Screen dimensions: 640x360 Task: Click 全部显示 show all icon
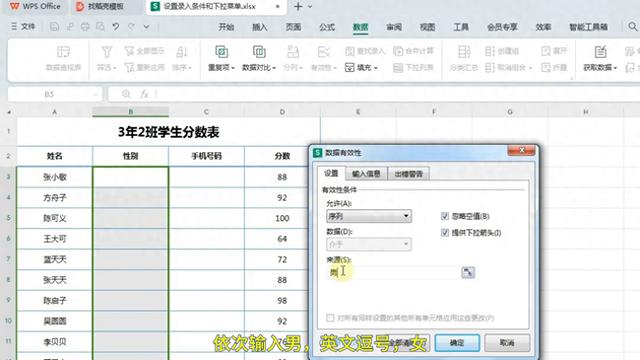[129, 51]
